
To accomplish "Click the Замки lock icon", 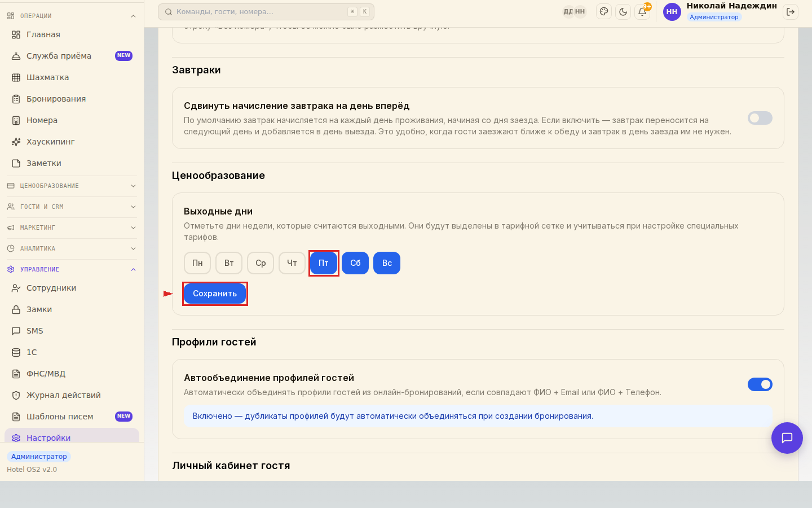I will (16, 309).
